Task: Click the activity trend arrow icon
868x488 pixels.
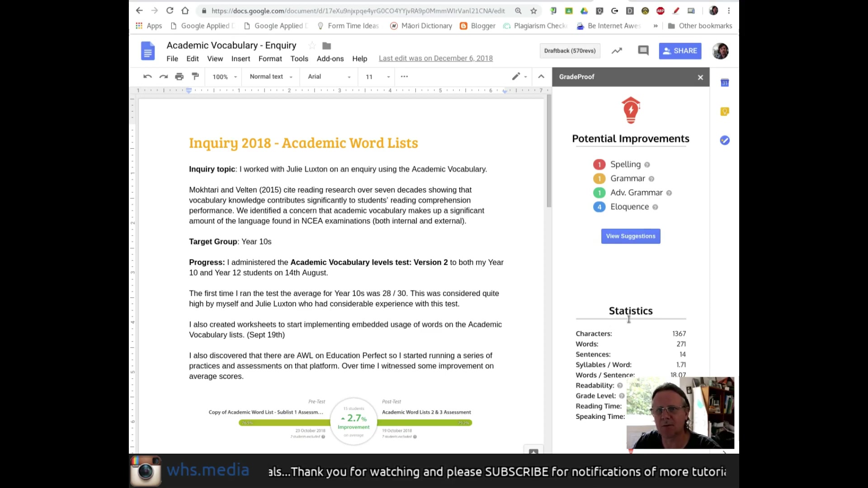Action: pyautogui.click(x=617, y=51)
